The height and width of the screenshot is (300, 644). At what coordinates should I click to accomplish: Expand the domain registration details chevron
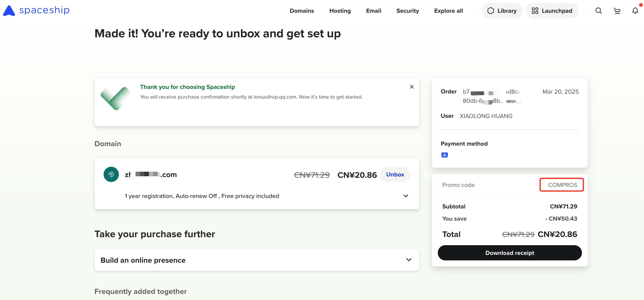[x=406, y=196]
